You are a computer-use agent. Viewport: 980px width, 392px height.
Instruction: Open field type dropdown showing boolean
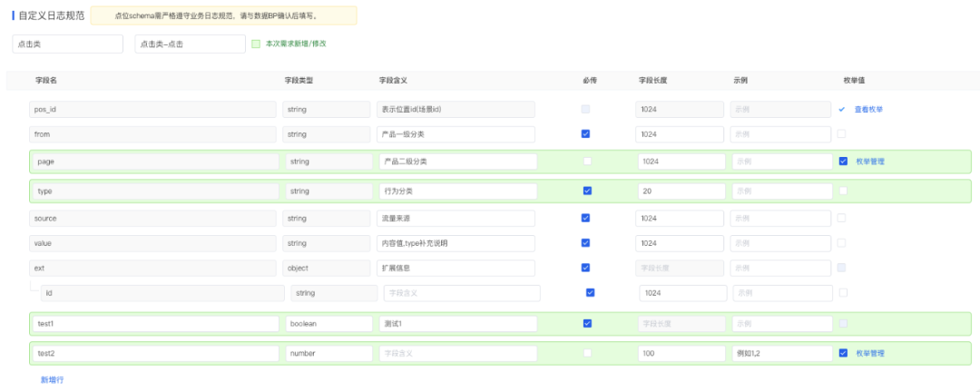328,323
